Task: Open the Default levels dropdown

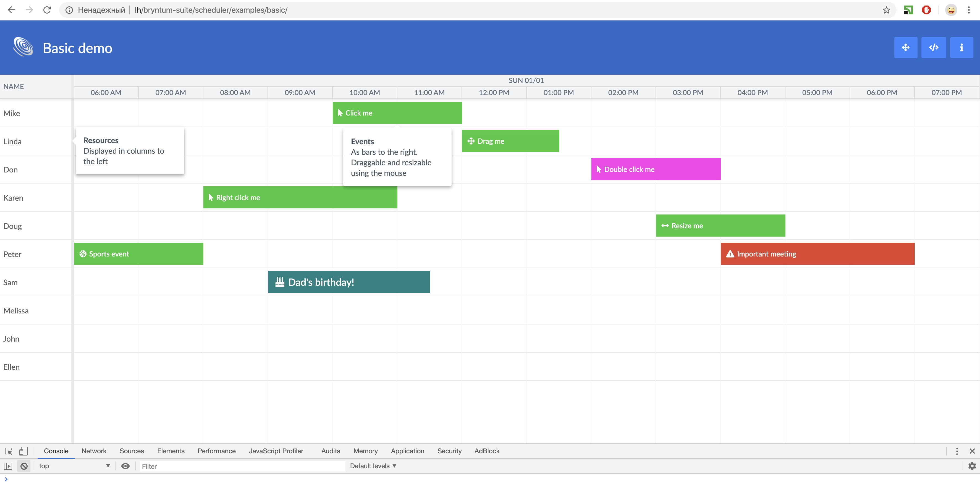Action: tap(373, 466)
